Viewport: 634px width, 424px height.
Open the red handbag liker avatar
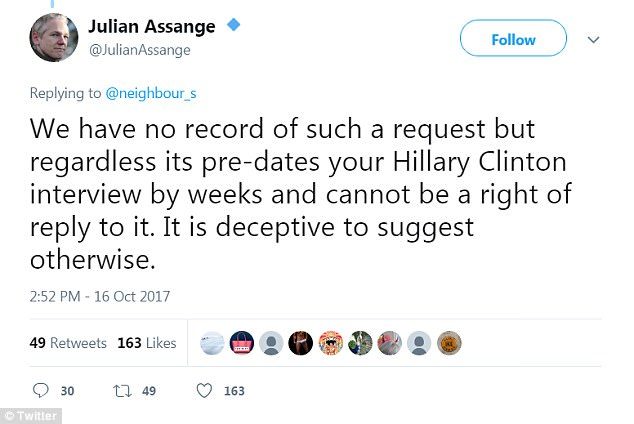(242, 343)
